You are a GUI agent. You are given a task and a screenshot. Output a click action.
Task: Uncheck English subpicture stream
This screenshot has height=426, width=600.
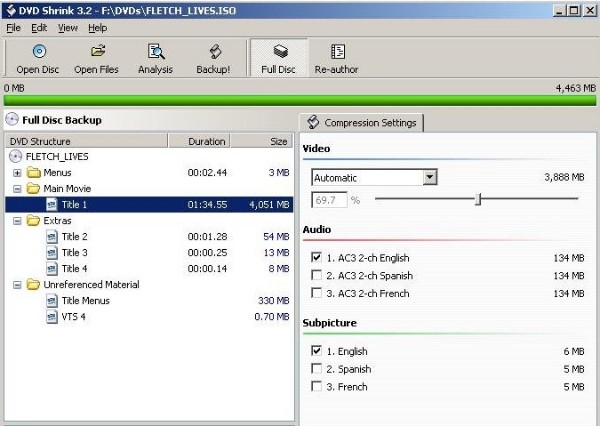(316, 351)
